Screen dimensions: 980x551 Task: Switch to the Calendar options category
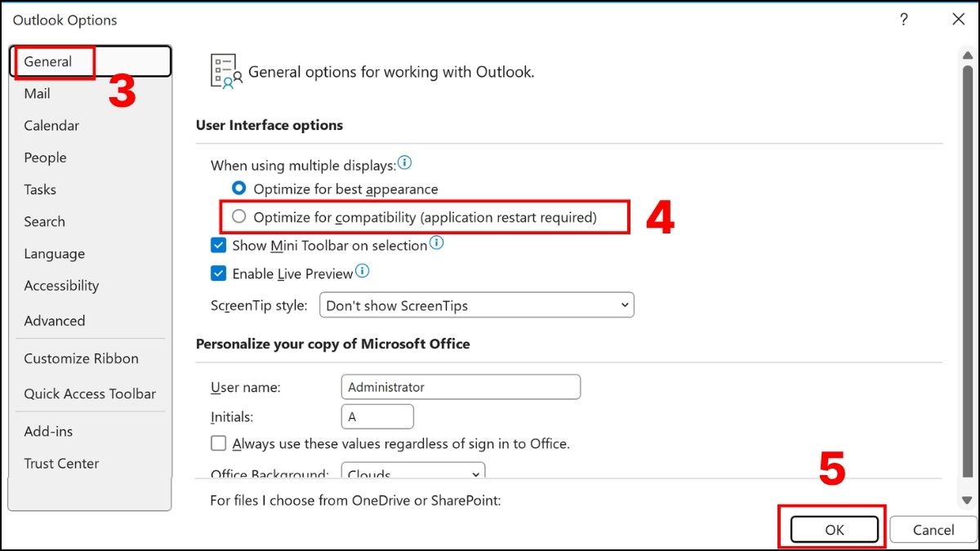pyautogui.click(x=51, y=126)
